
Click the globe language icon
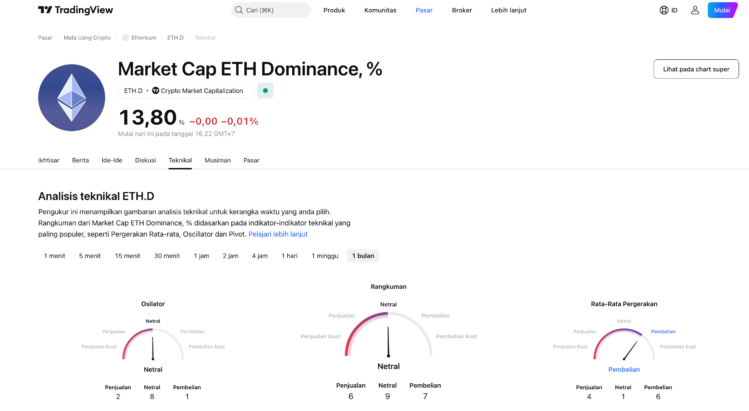[x=665, y=10]
